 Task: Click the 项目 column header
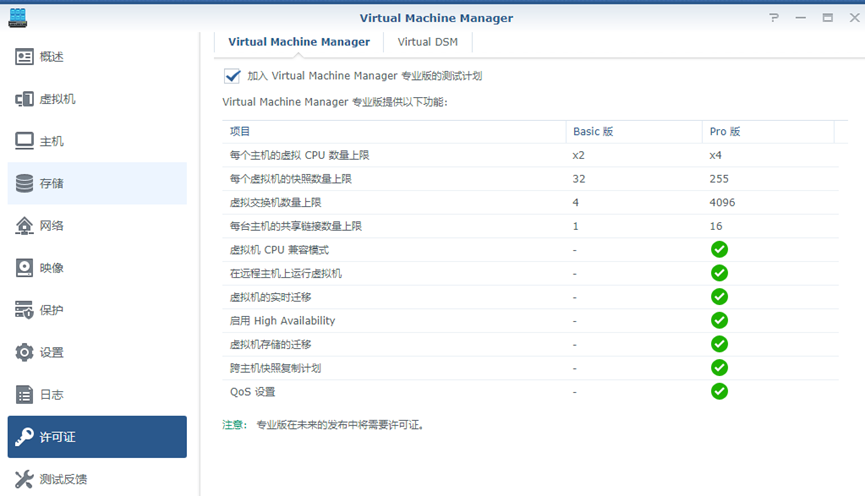[394, 131]
